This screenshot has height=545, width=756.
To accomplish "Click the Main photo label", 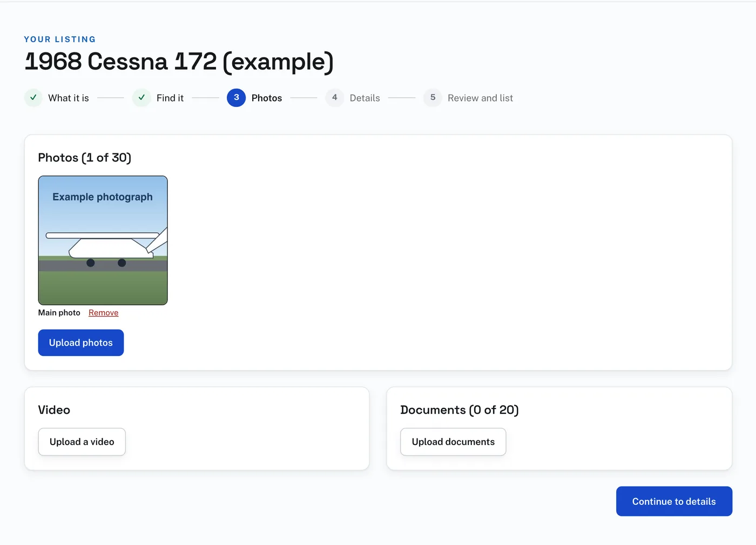I will pos(59,313).
